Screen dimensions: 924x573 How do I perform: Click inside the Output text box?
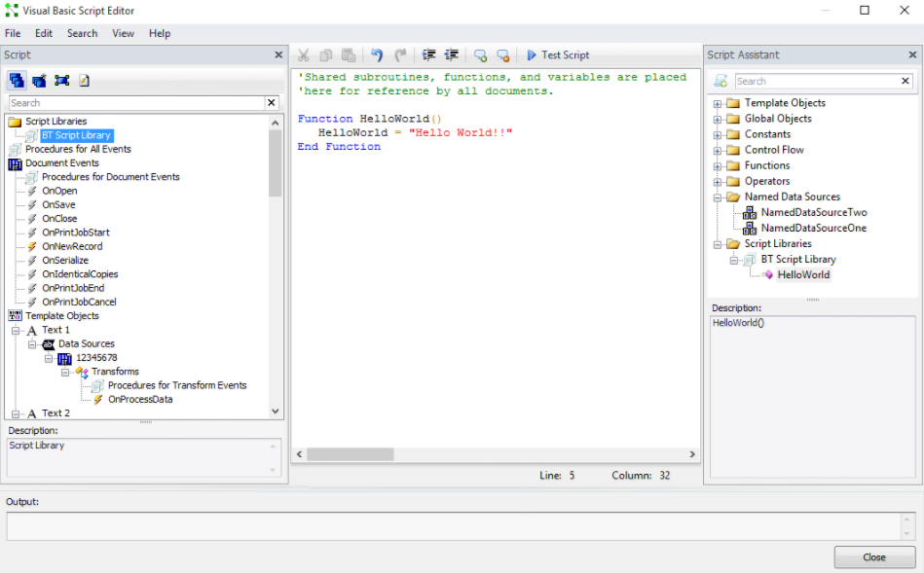pyautogui.click(x=453, y=526)
